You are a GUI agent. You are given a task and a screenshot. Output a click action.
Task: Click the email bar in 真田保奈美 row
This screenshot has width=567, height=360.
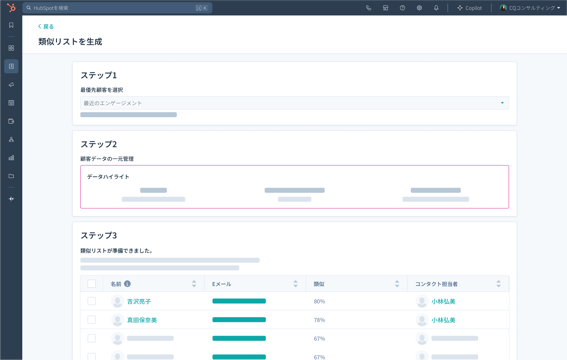tap(239, 320)
